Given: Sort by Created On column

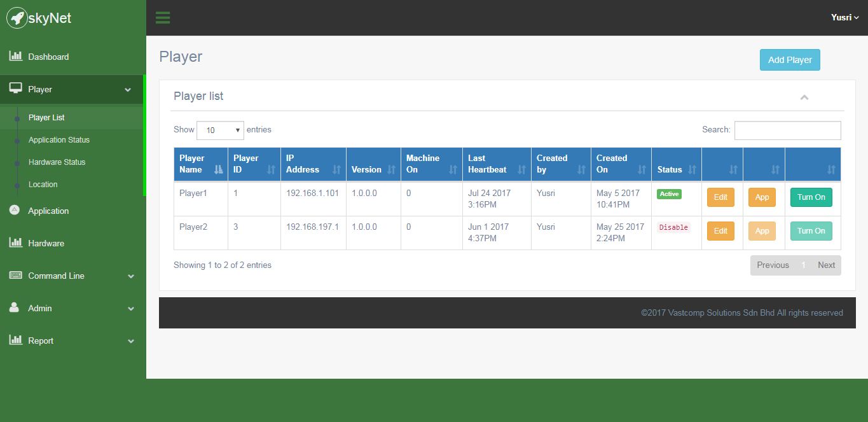Looking at the screenshot, I should [620, 164].
